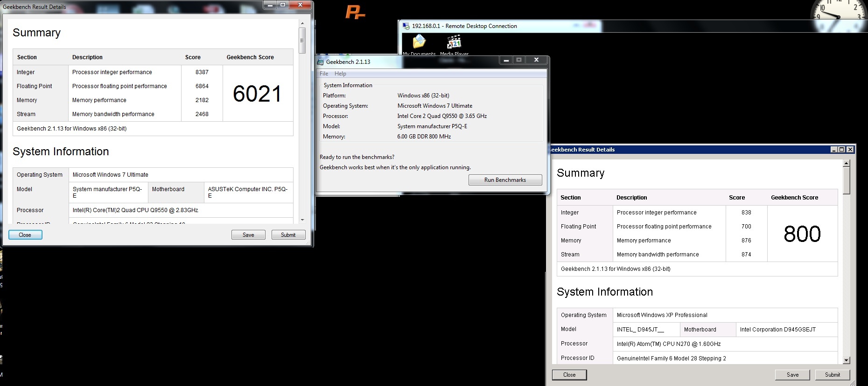Click Integer score 838 in right window

747,213
